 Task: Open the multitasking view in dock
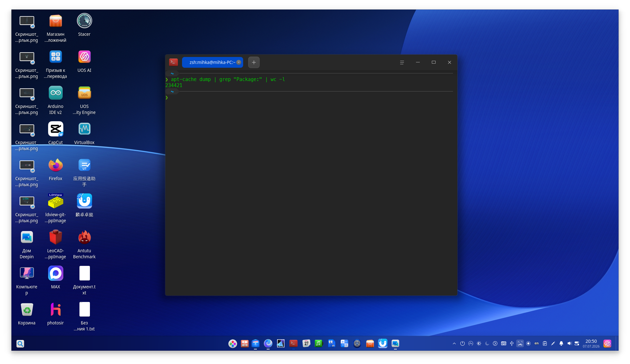point(245,343)
